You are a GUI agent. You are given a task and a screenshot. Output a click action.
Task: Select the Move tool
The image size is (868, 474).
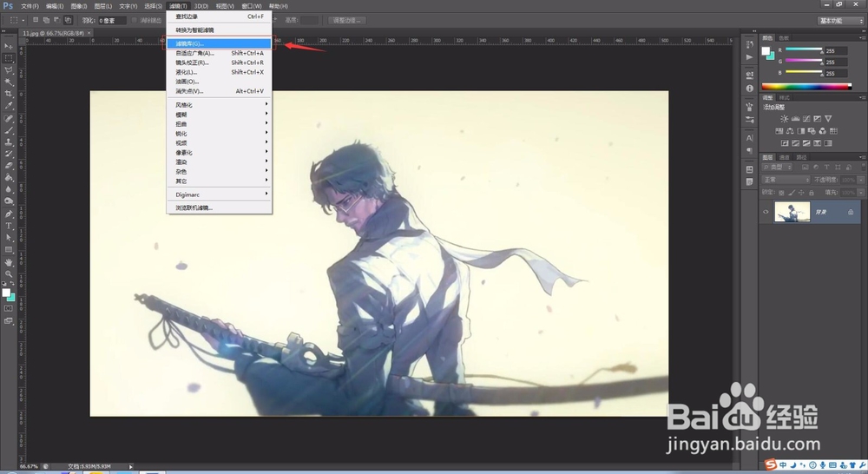9,47
